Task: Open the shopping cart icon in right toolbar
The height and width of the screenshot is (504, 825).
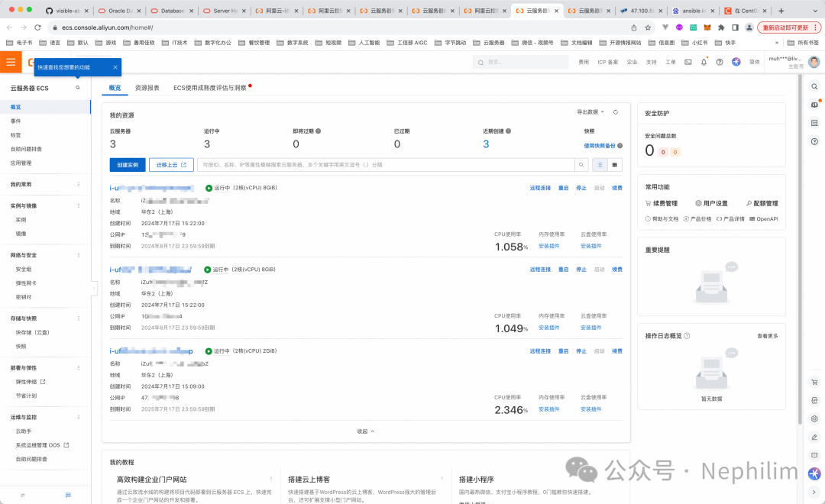Action: 814,383
